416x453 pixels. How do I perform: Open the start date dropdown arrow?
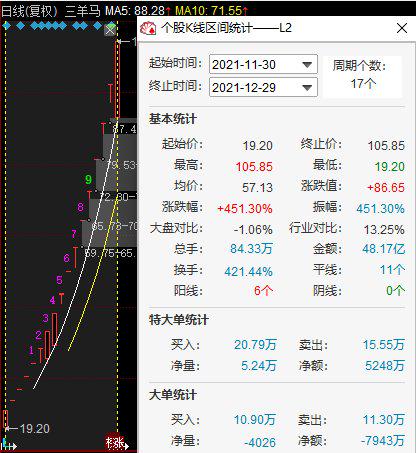(307, 65)
